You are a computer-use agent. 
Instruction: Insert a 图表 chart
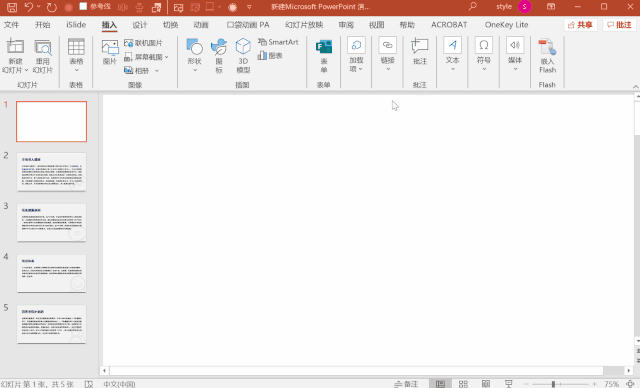tap(270, 55)
